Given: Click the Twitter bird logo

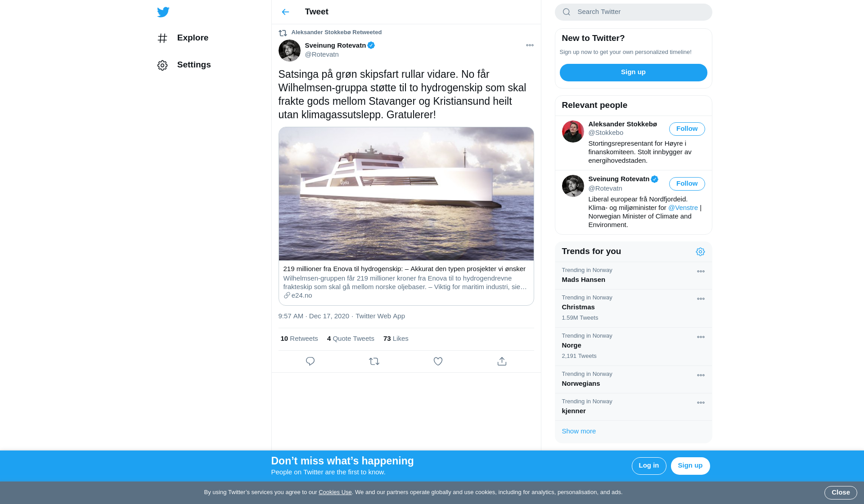Looking at the screenshot, I should coord(163,12).
